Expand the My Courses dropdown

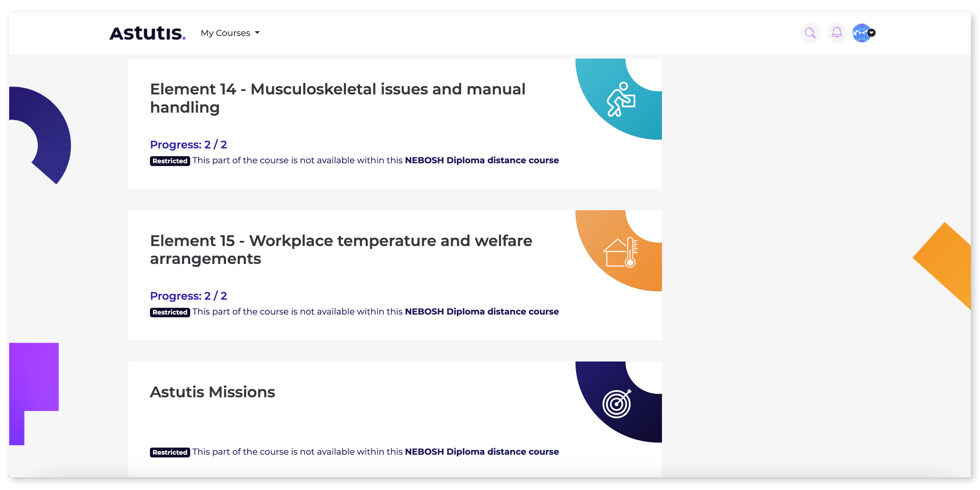pos(230,33)
